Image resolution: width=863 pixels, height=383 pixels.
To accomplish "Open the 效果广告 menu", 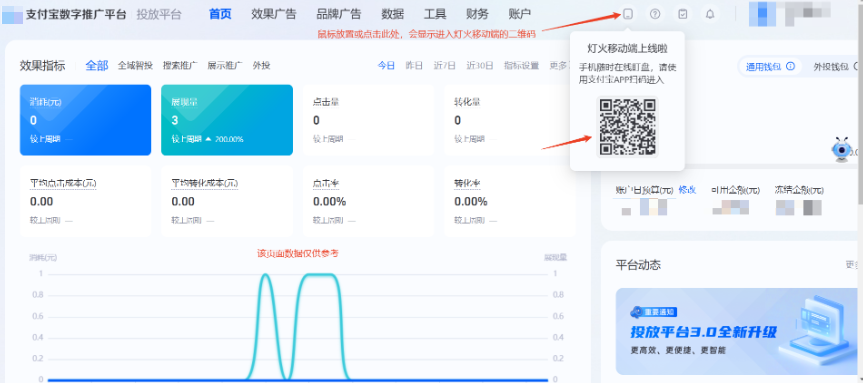I will (274, 14).
